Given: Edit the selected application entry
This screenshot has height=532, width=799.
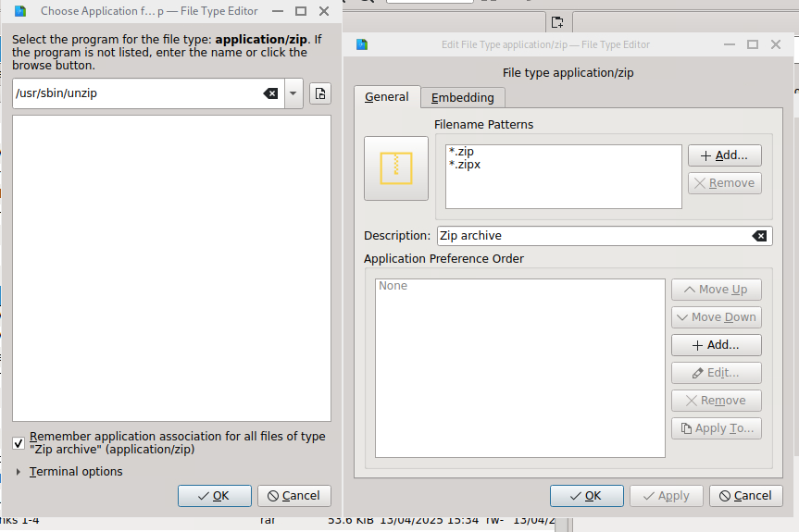Looking at the screenshot, I should tap(717, 373).
